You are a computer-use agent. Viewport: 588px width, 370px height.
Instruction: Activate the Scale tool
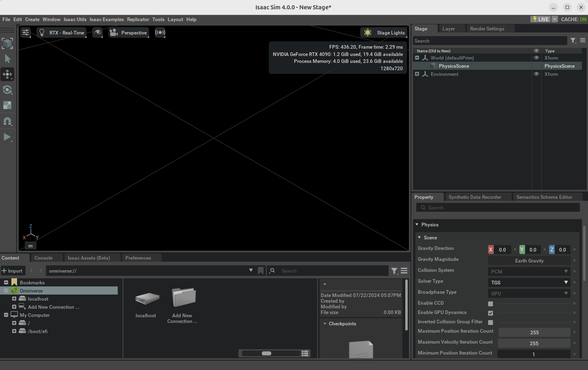tap(7, 105)
